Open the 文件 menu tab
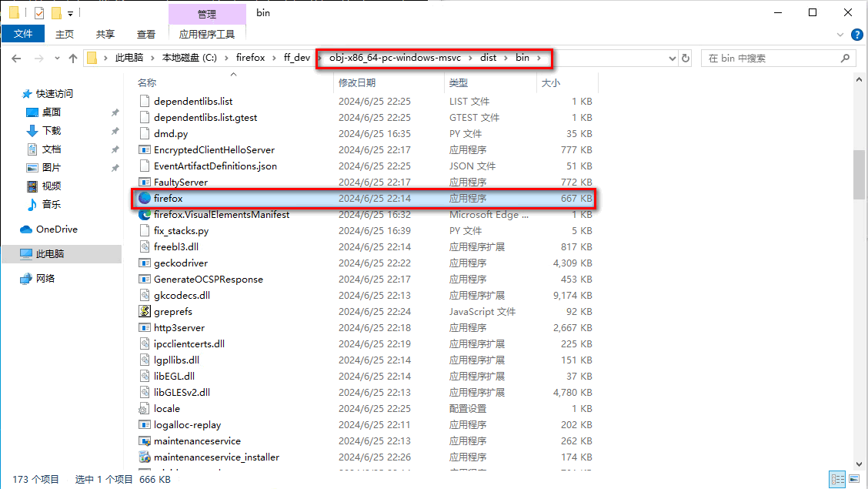 (22, 34)
